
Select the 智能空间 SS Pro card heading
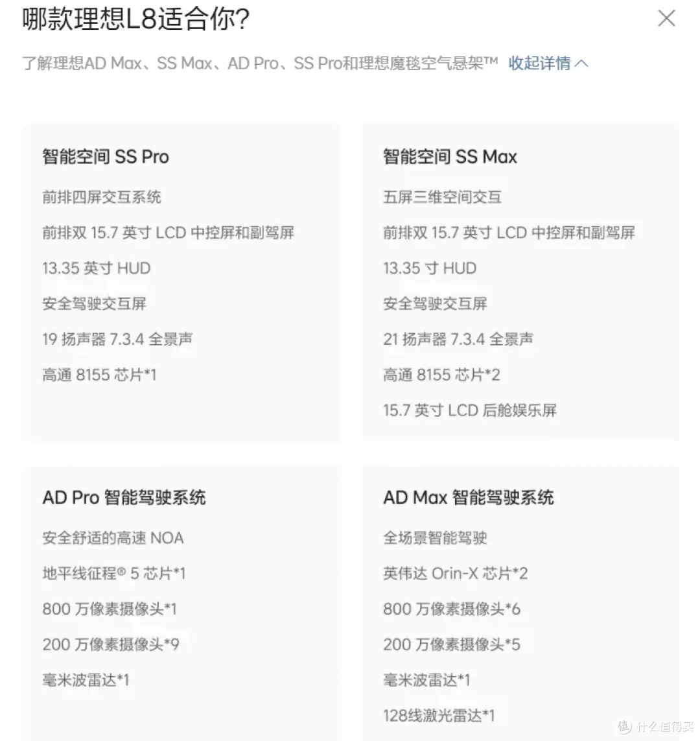click(106, 156)
